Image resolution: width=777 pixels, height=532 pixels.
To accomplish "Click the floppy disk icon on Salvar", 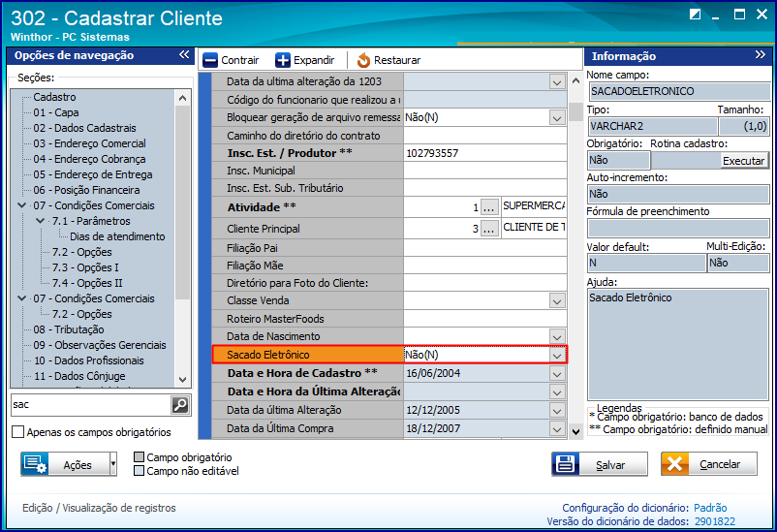I will click(x=566, y=464).
